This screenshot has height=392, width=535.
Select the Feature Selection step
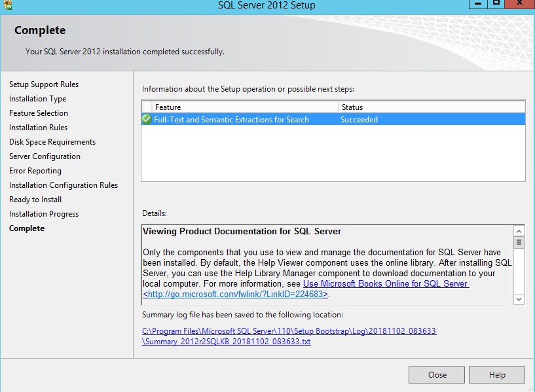click(39, 113)
